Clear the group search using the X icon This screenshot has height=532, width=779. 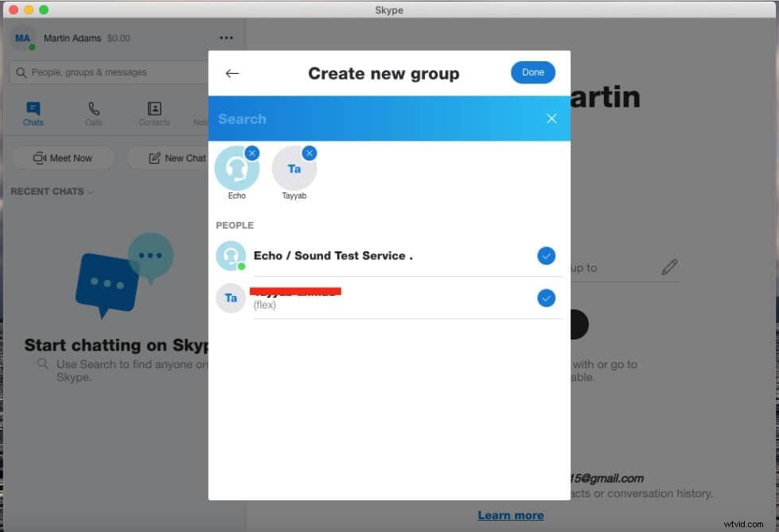point(551,118)
